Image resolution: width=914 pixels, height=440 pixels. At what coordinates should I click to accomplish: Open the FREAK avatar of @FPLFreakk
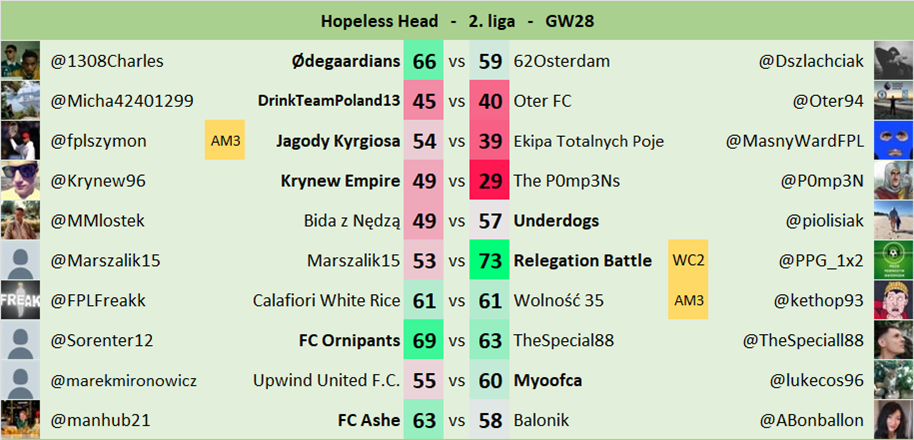(x=20, y=300)
